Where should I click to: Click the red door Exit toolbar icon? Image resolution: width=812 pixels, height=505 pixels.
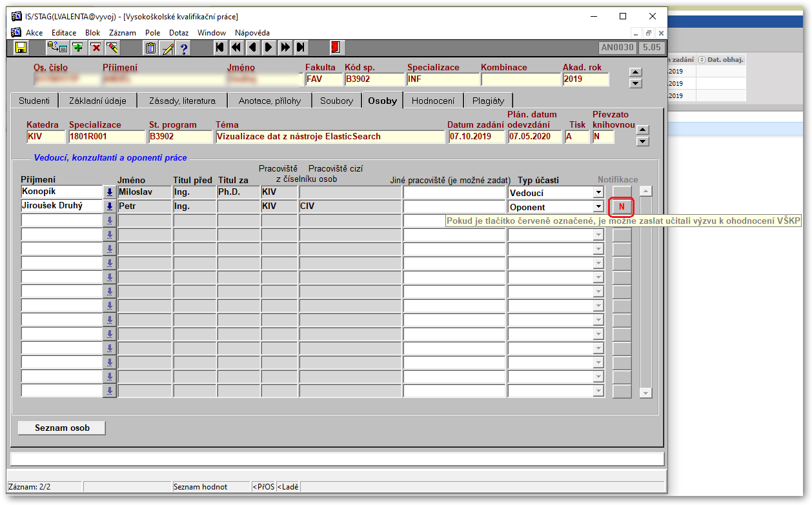click(336, 47)
